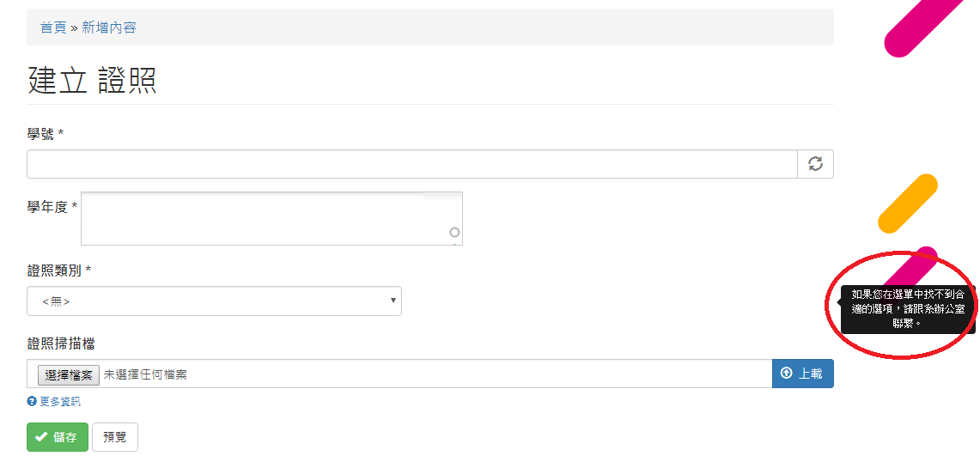Click the orange decorative bar
The width and height of the screenshot is (980, 462).
(x=907, y=203)
